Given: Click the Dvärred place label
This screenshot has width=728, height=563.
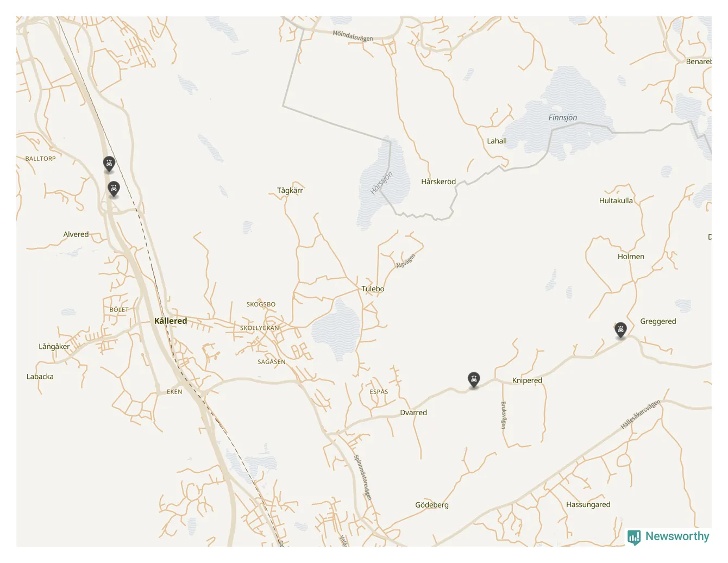Looking at the screenshot, I should pyautogui.click(x=413, y=412).
